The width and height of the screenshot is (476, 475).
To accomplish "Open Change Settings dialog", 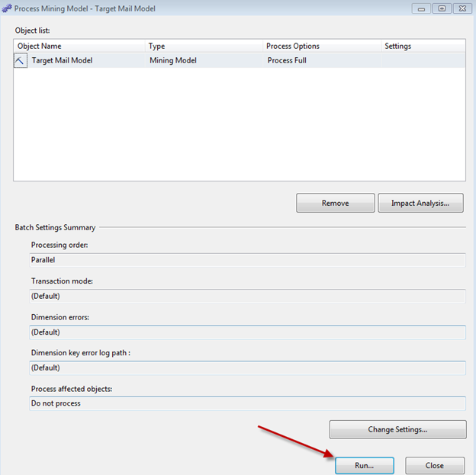I will click(x=397, y=429).
